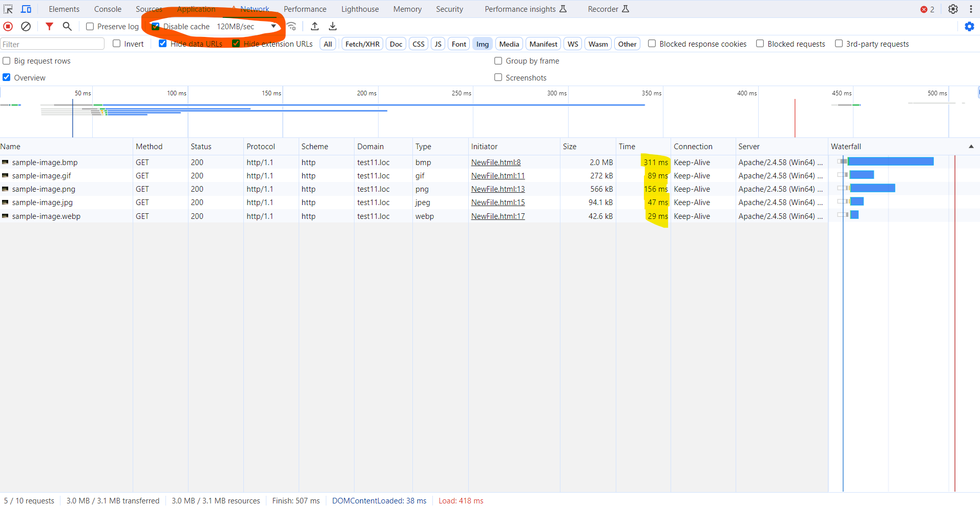Image resolution: width=980 pixels, height=506 pixels.
Task: Open the blue network settings gear
Action: click(x=969, y=27)
